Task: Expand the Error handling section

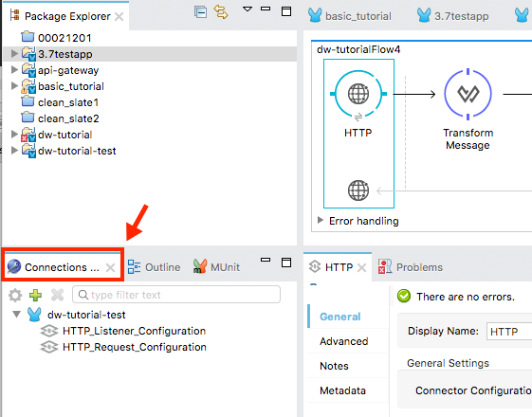Action: (x=320, y=221)
